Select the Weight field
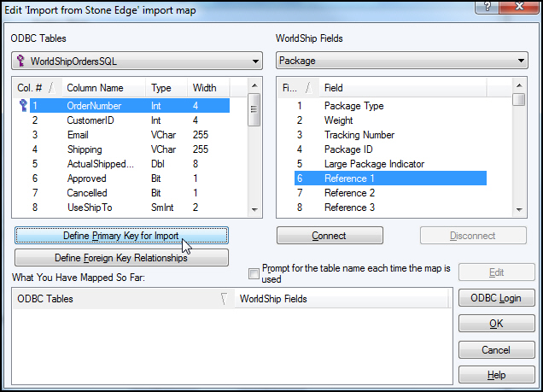Viewport: 543px width, 392px height. coord(391,120)
